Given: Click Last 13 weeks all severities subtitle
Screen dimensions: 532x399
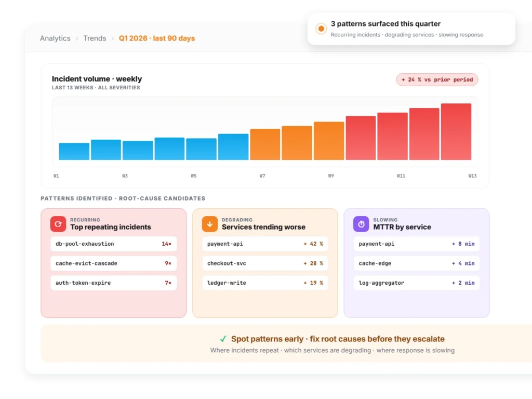Looking at the screenshot, I should click(96, 87).
